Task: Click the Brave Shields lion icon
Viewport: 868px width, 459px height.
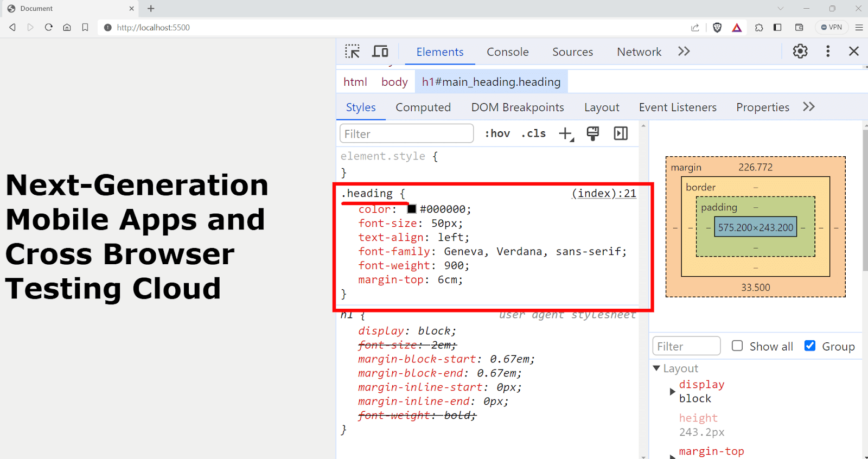Action: pyautogui.click(x=717, y=28)
